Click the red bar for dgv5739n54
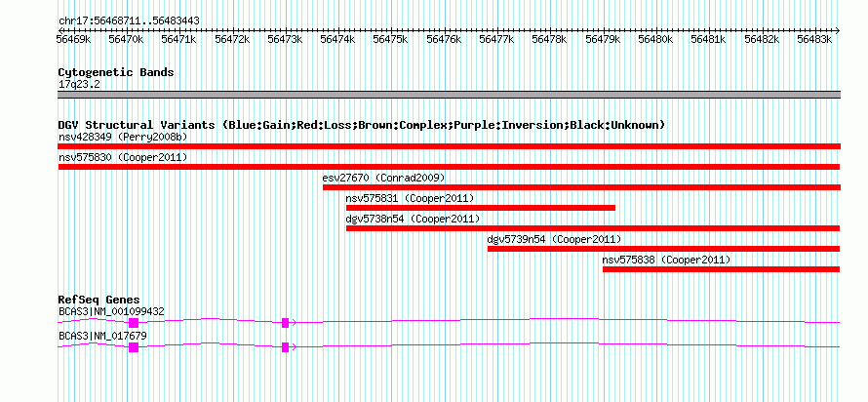 pyautogui.click(x=664, y=249)
